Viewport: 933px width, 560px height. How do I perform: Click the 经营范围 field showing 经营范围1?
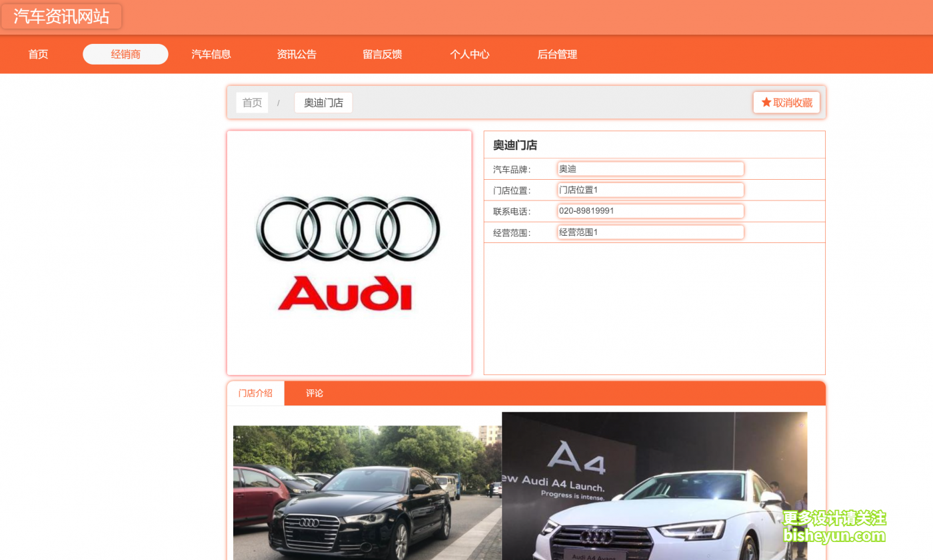pos(650,232)
